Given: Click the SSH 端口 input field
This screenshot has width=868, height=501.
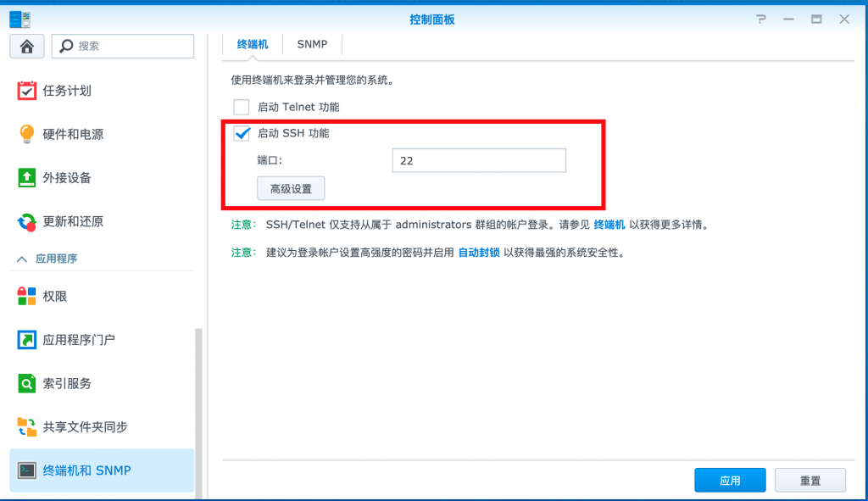Looking at the screenshot, I should coord(478,160).
